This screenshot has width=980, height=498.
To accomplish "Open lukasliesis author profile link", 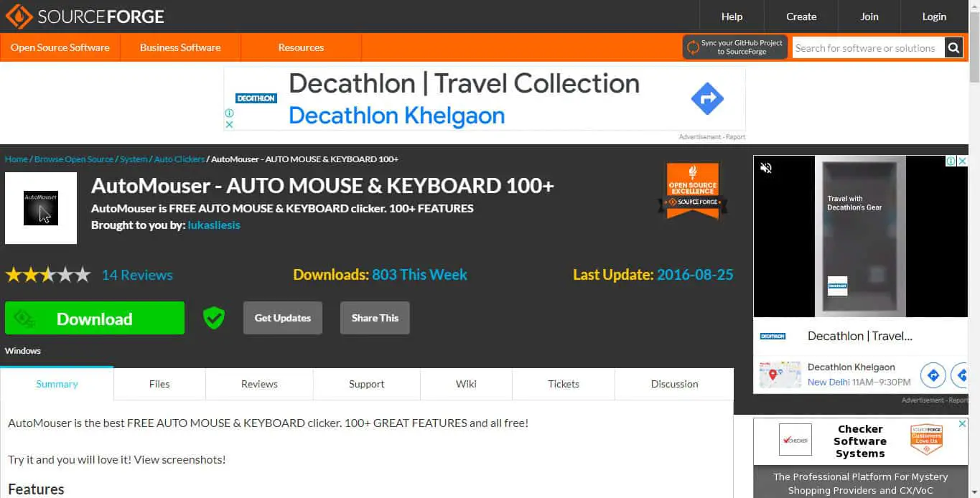I will pyautogui.click(x=214, y=225).
